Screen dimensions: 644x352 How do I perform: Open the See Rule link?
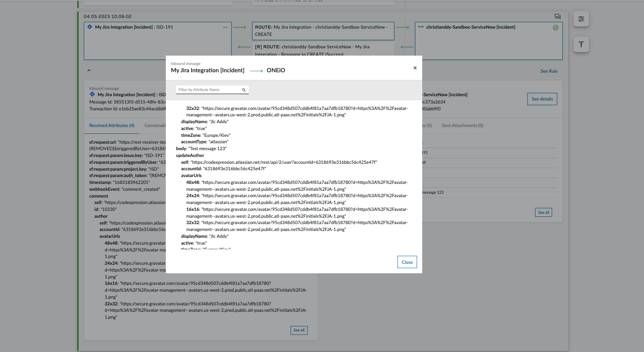(549, 71)
